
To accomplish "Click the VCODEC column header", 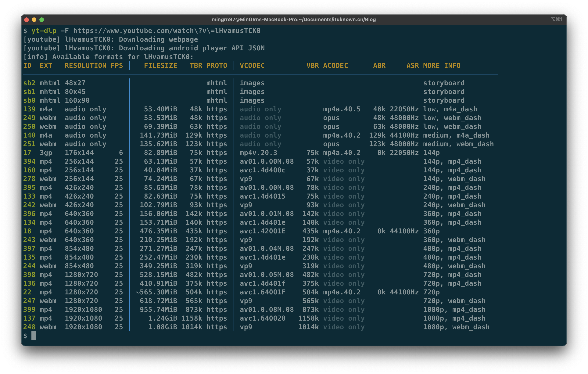I will (252, 66).
